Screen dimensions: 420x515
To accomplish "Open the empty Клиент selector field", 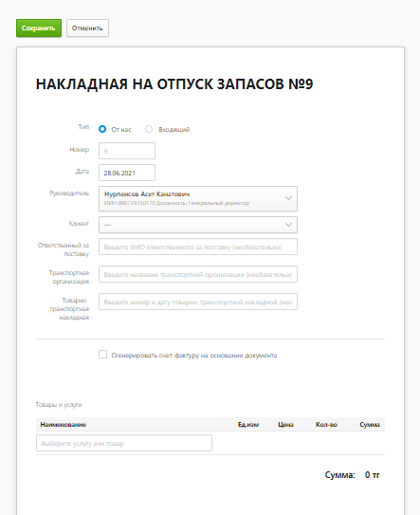I will tap(198, 225).
